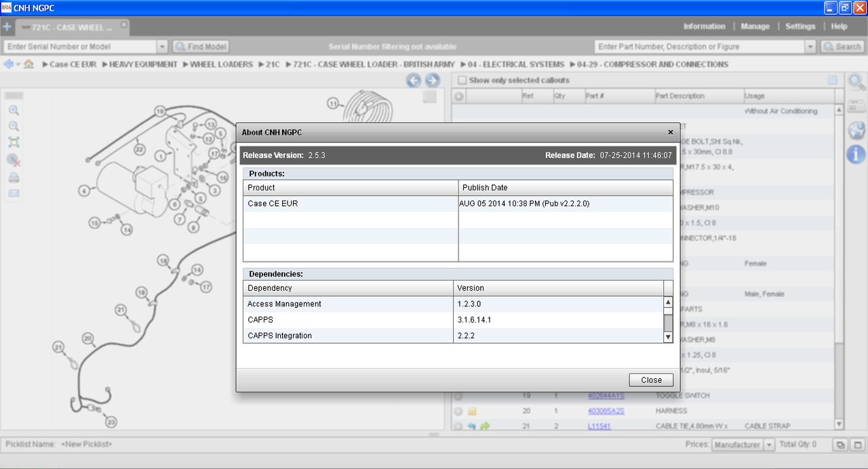Viewport: 868px width, 469px height.
Task: Click dependencies list scroll-down arrow
Action: 668,337
